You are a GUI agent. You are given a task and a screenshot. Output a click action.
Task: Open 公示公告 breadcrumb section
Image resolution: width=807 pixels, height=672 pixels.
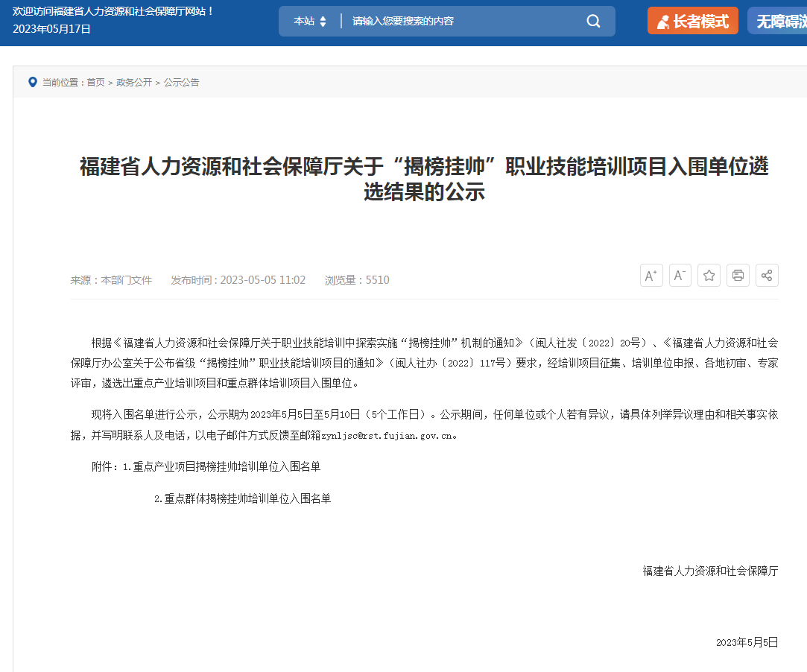(x=182, y=82)
